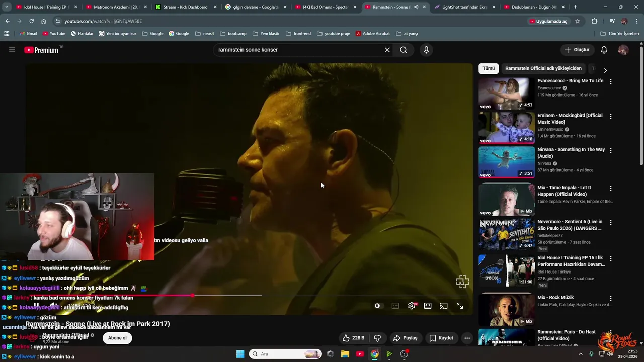The image size is (644, 362).
Task: Select Rammstein Official adlı yükleyiciden chip
Action: pyautogui.click(x=543, y=68)
